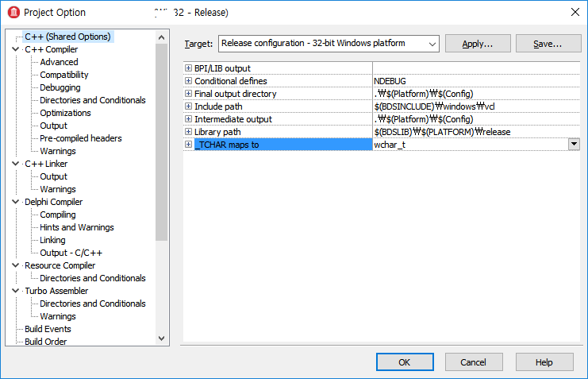Expand the Include path property

click(x=188, y=106)
